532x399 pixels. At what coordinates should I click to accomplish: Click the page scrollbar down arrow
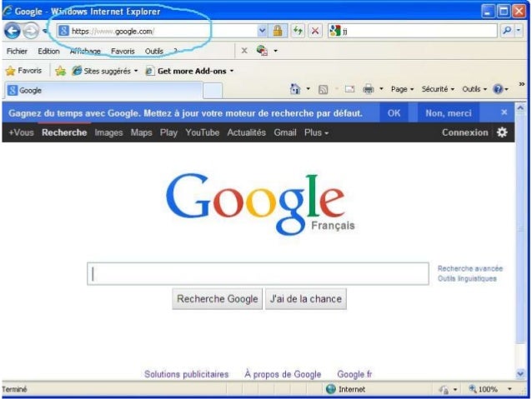(520, 374)
